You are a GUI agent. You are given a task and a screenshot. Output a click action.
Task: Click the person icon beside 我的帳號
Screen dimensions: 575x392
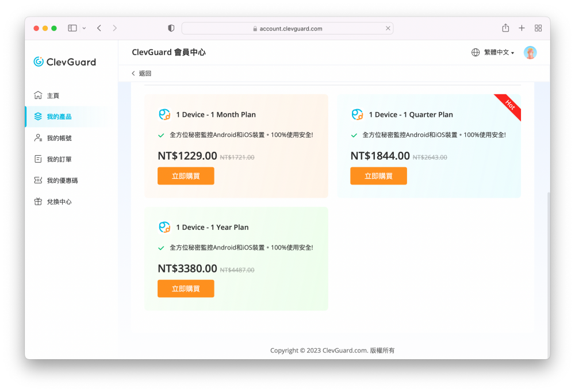pos(38,138)
